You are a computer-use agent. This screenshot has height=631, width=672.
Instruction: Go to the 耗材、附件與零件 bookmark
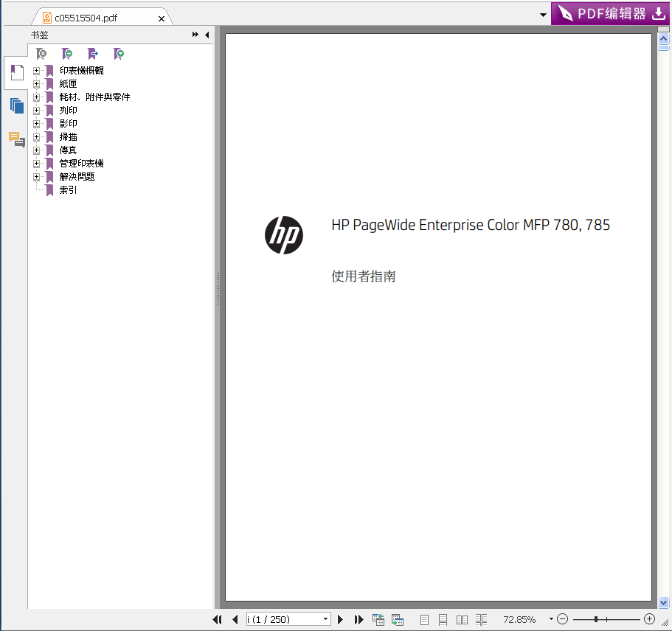coord(94,97)
